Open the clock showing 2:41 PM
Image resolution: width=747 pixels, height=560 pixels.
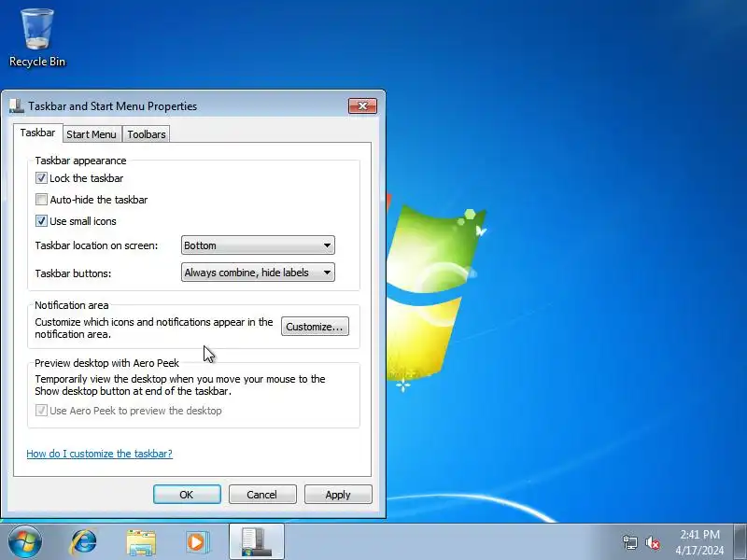pos(699,542)
